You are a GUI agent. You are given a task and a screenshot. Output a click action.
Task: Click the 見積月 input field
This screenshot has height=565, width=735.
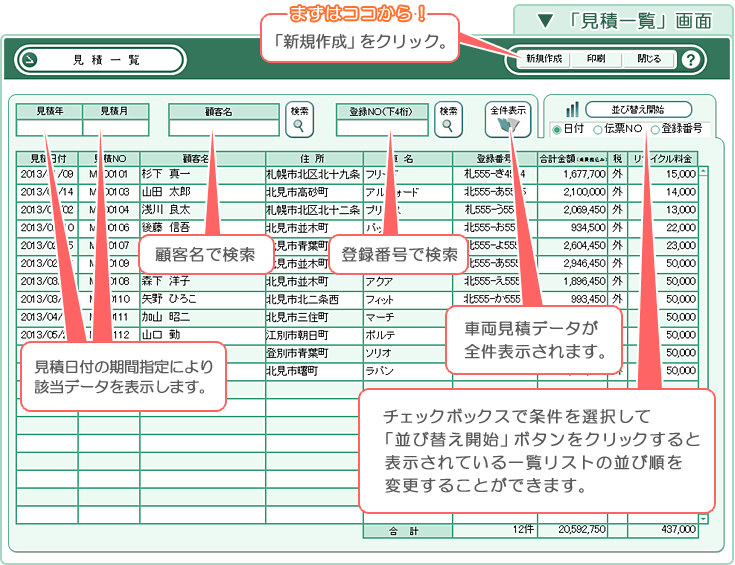coord(116,128)
